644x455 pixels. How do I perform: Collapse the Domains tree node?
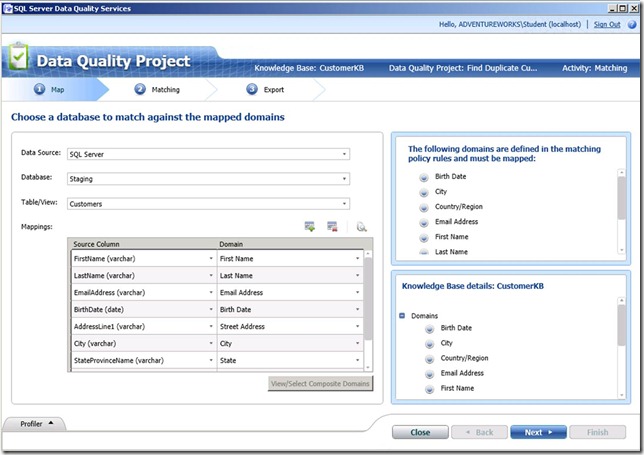(x=402, y=315)
